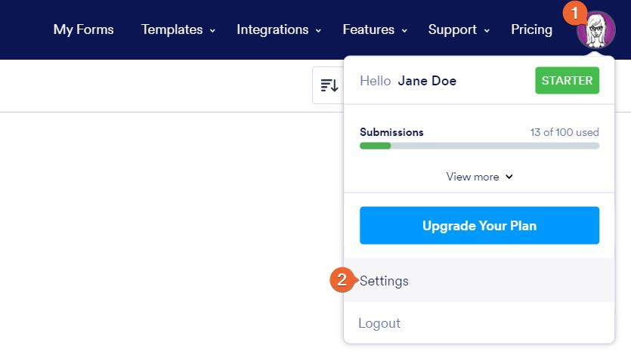Click the Jane Doe username text

pos(427,81)
